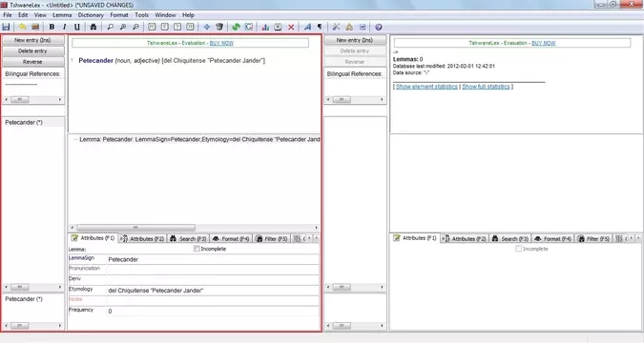
Task: Click the red X toolbar icon
Action: click(291, 27)
